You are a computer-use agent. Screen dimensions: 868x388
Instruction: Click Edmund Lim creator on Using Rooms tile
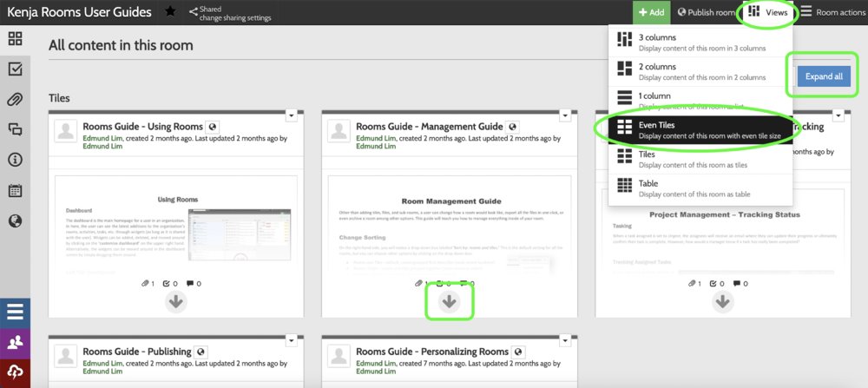[x=103, y=139]
